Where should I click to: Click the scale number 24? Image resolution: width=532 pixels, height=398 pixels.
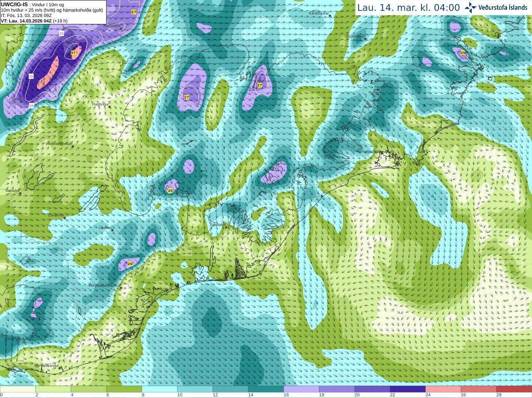point(428,395)
